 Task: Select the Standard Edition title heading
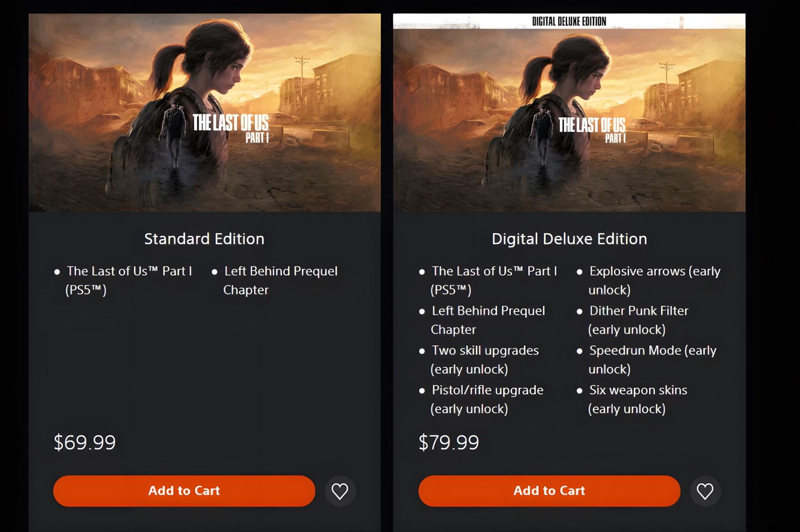click(204, 239)
